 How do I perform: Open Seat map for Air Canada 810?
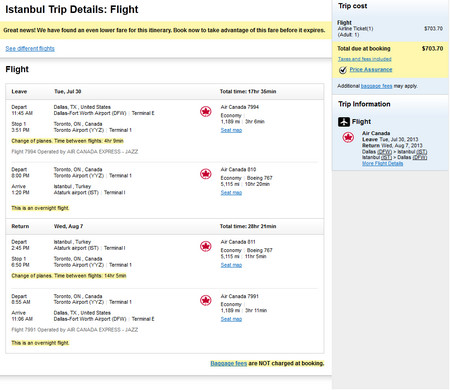click(231, 193)
